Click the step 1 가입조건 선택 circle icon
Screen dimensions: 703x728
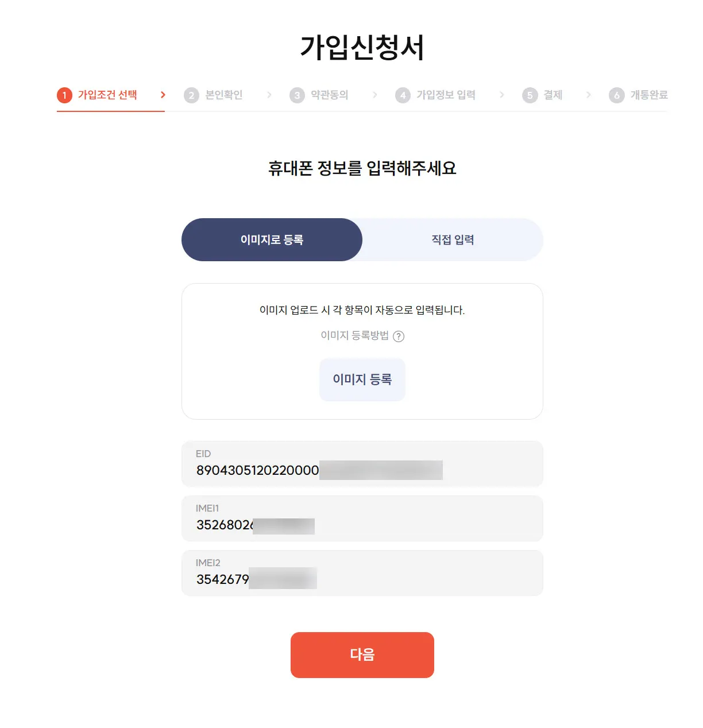coord(64,95)
